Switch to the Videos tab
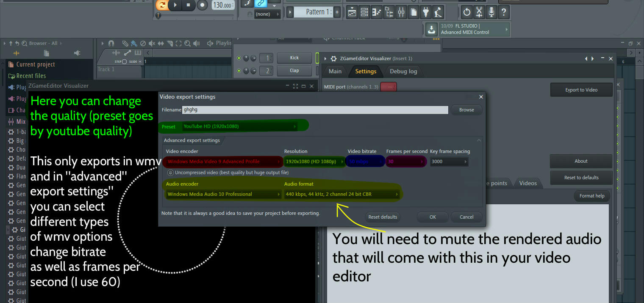 click(x=528, y=183)
